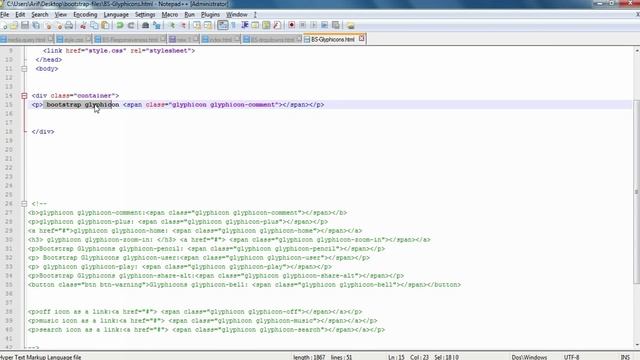Open the Settings menu
Viewport: 640px width, 360px height.
pyautogui.click(x=145, y=15)
